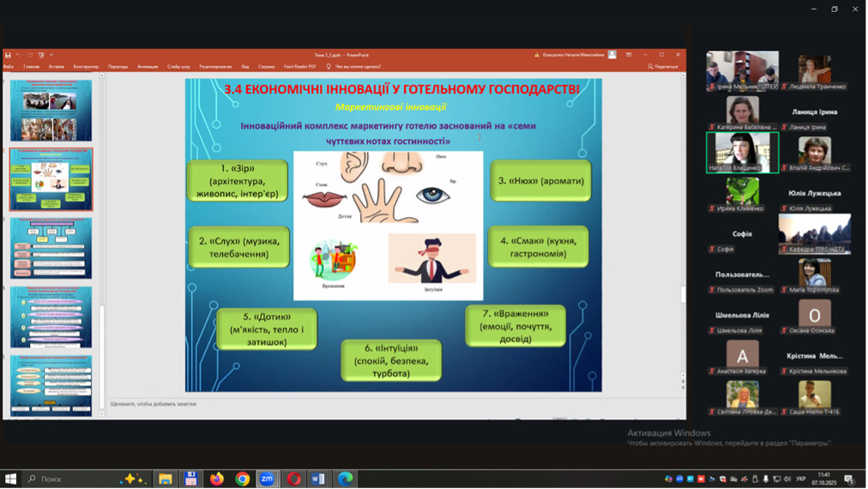Click the Undo arrow in quick access toolbar
868x489 pixels.
click(x=18, y=55)
